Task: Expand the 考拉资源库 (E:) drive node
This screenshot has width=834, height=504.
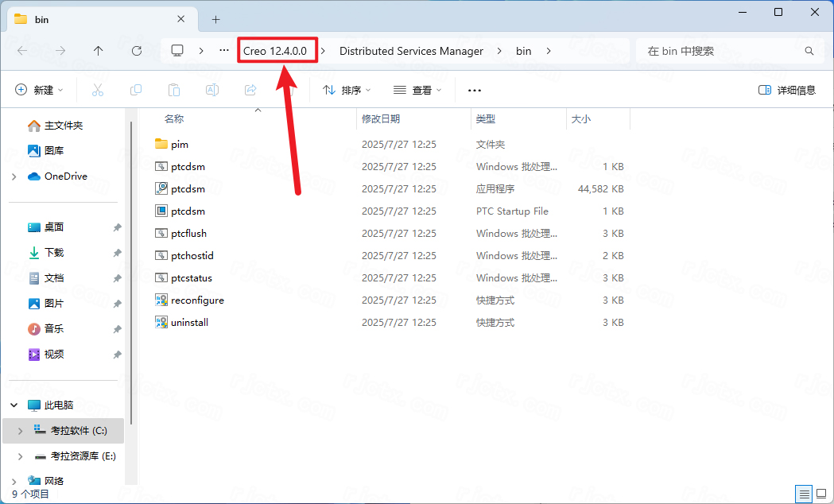Action: 20,456
